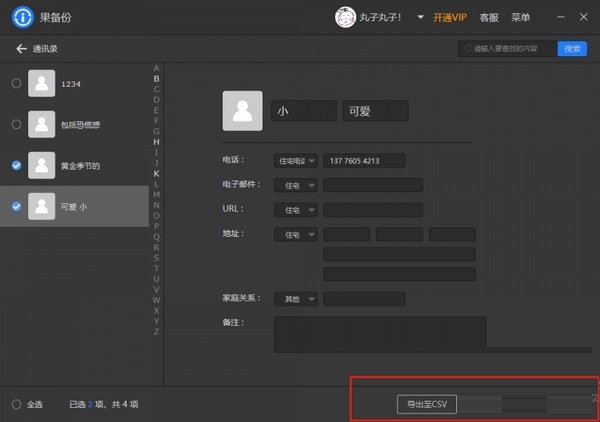The width and height of the screenshot is (600, 422).
Task: Go back using the 通讯录 arrow
Action: coord(21,49)
